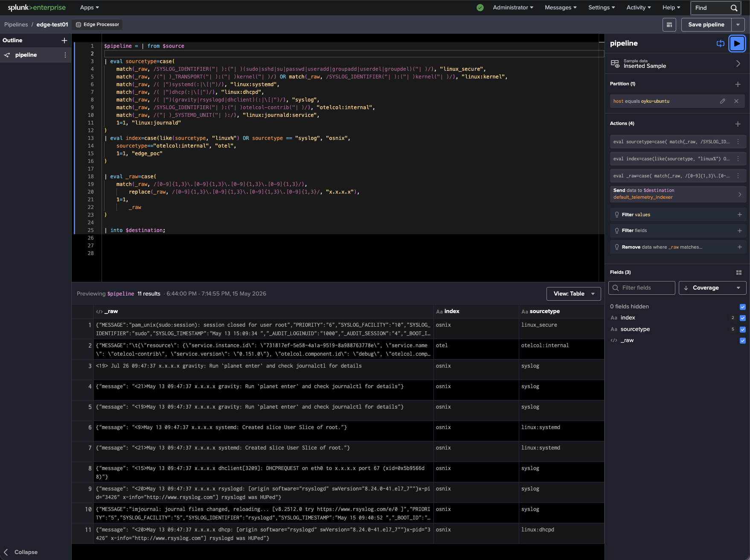Open the Messages dropdown menu
The image size is (750, 560).
(561, 8)
